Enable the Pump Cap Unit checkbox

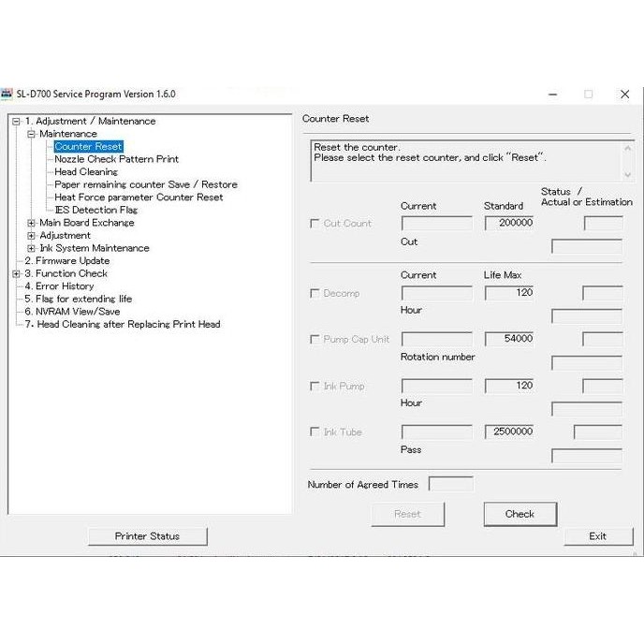click(x=315, y=339)
